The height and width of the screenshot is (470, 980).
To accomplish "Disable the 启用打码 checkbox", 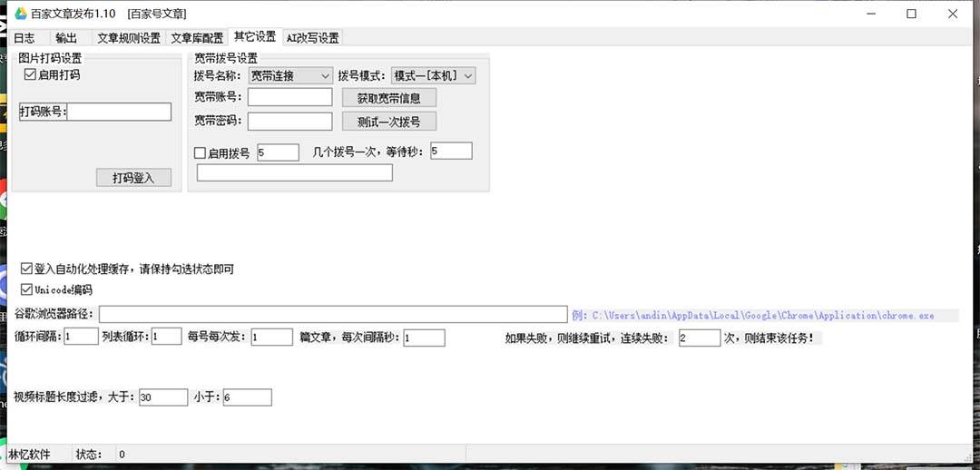I will point(30,75).
